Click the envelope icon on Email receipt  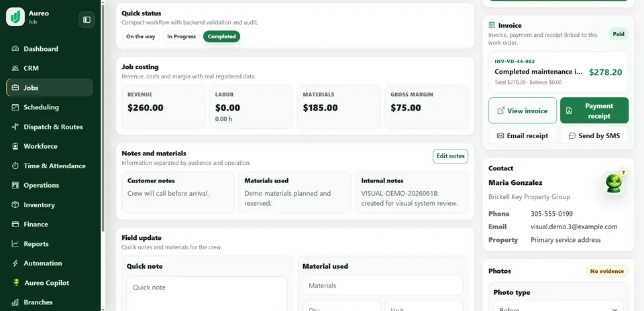pyautogui.click(x=500, y=136)
